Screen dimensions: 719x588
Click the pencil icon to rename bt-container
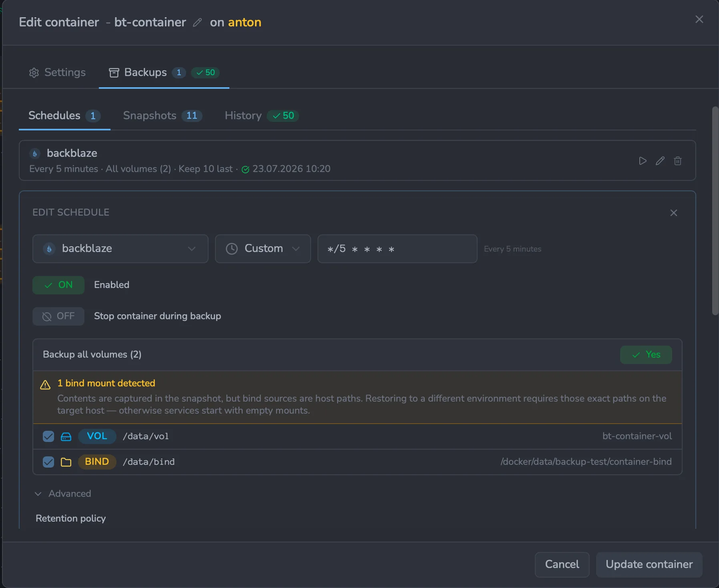[197, 22]
